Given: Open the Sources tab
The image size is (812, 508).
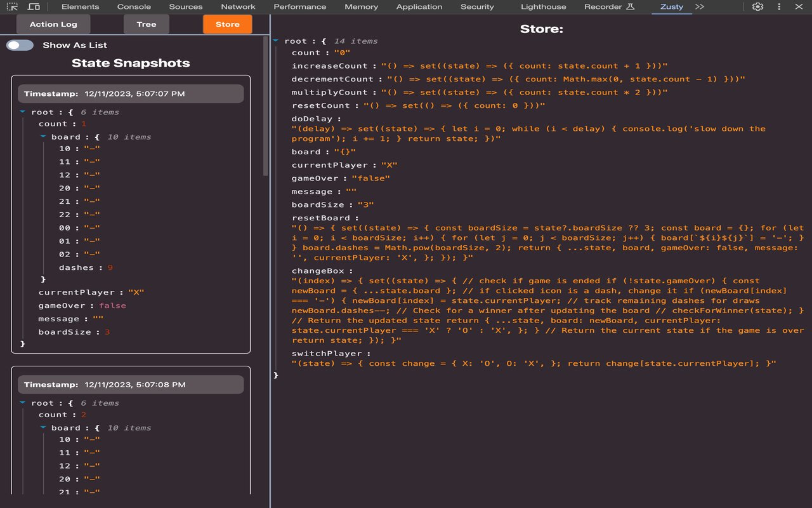Looking at the screenshot, I should pos(186,6).
